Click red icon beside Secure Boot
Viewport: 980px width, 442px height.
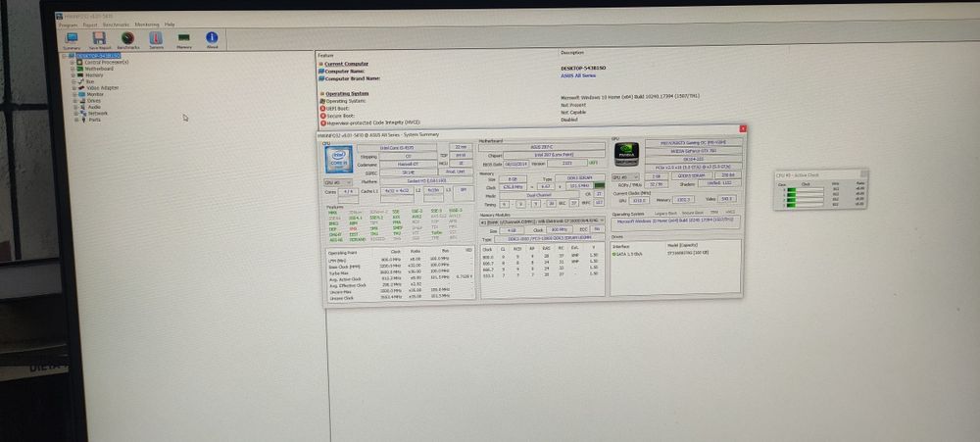(322, 116)
